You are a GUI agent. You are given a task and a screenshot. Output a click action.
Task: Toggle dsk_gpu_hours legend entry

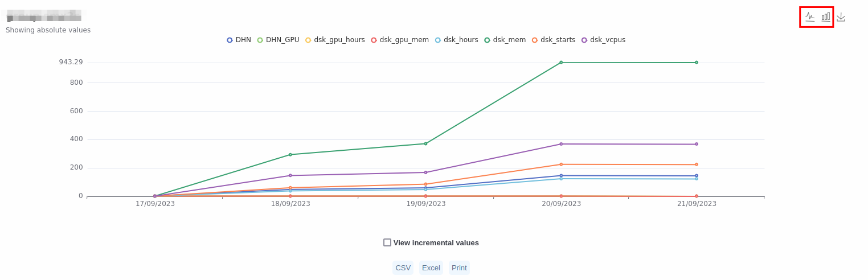point(335,40)
